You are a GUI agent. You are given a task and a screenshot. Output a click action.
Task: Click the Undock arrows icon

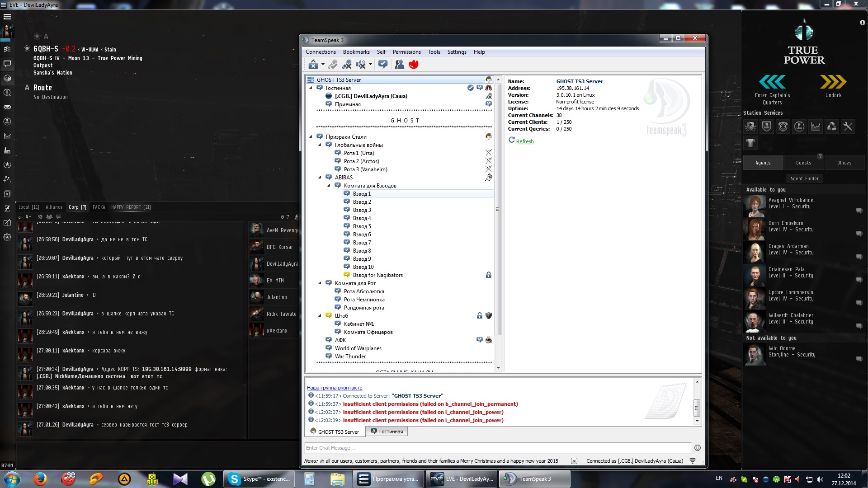point(833,82)
